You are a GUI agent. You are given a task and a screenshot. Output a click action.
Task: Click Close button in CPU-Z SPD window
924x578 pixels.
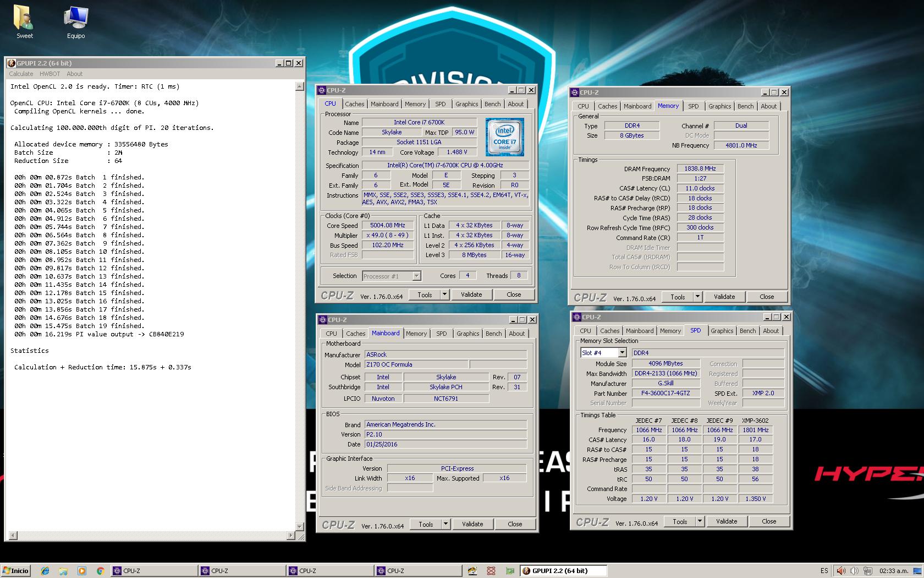(769, 521)
